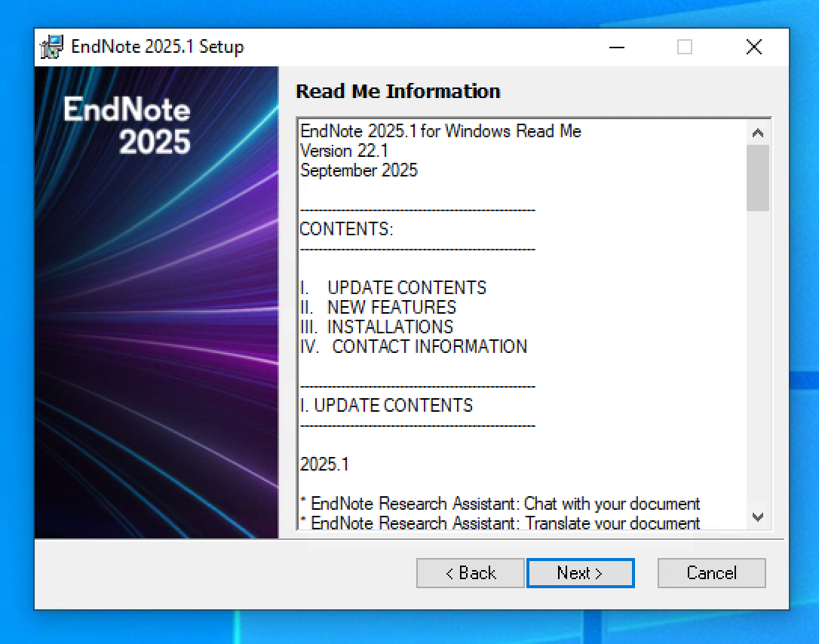This screenshot has height=644, width=819.
Task: Click the scroll down arrow in Read Me
Action: click(x=758, y=517)
